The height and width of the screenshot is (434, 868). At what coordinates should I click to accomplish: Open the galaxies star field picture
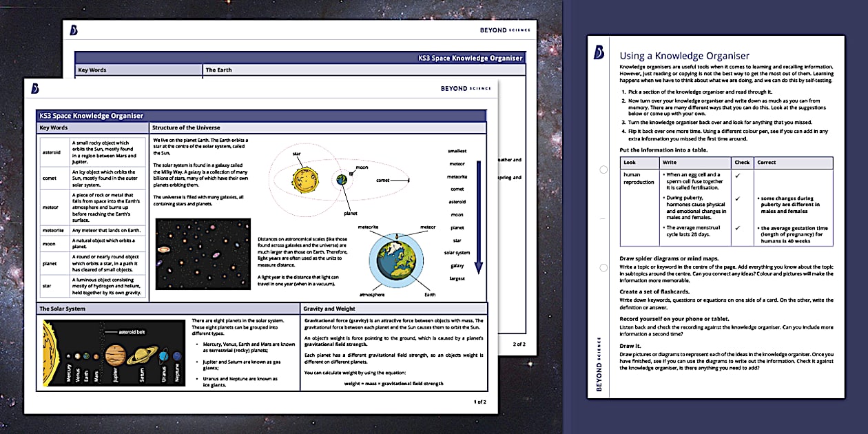pyautogui.click(x=203, y=254)
